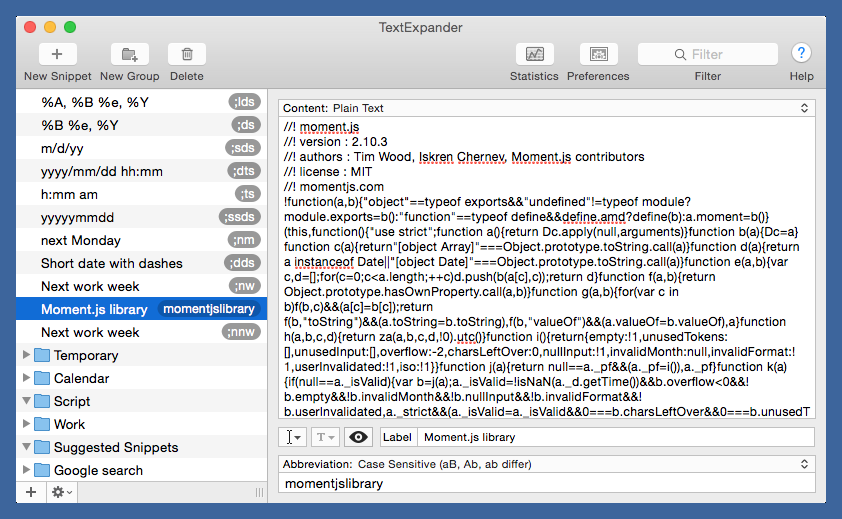Image resolution: width=842 pixels, height=519 pixels.
Task: Open the Abbreviation case sensitivity dropdown
Action: tap(547, 463)
